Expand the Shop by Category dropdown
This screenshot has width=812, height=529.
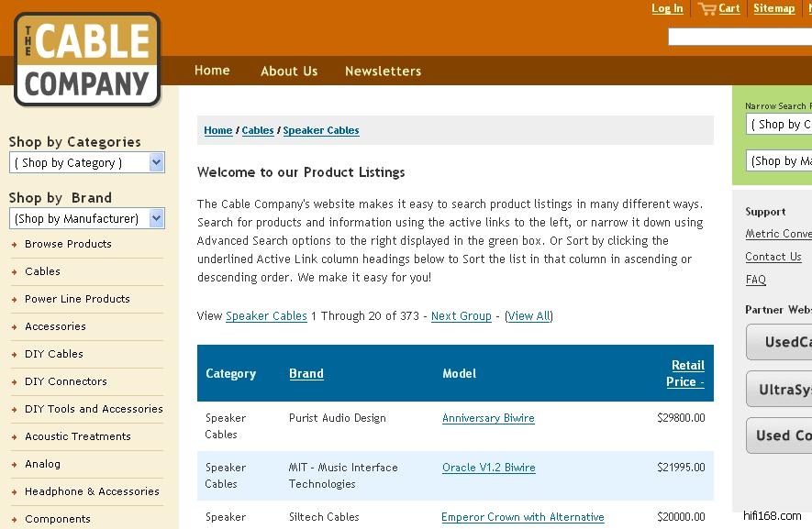click(x=86, y=162)
